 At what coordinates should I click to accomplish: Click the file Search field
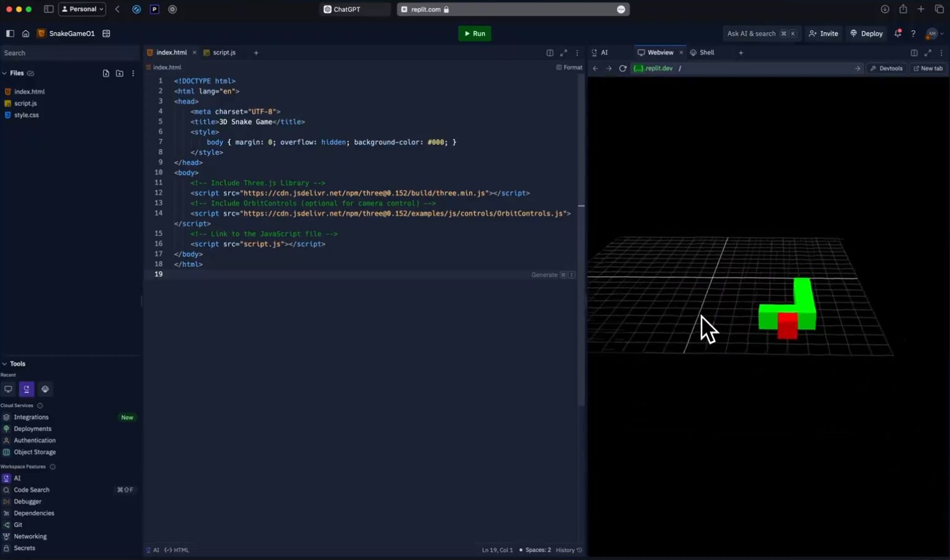pos(70,53)
